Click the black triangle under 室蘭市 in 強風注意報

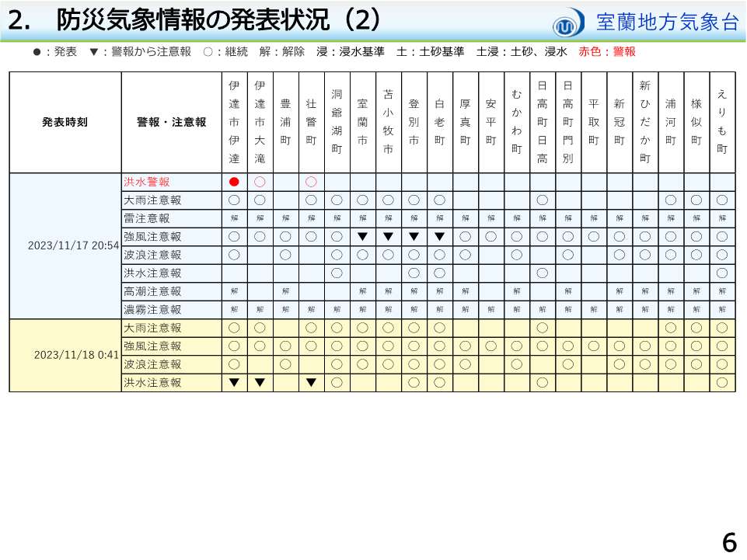(x=362, y=237)
